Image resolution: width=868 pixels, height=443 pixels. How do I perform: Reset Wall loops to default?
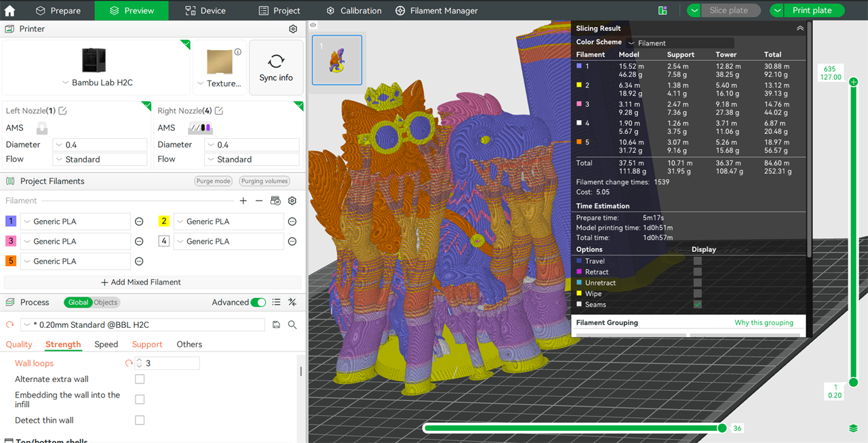(x=129, y=363)
